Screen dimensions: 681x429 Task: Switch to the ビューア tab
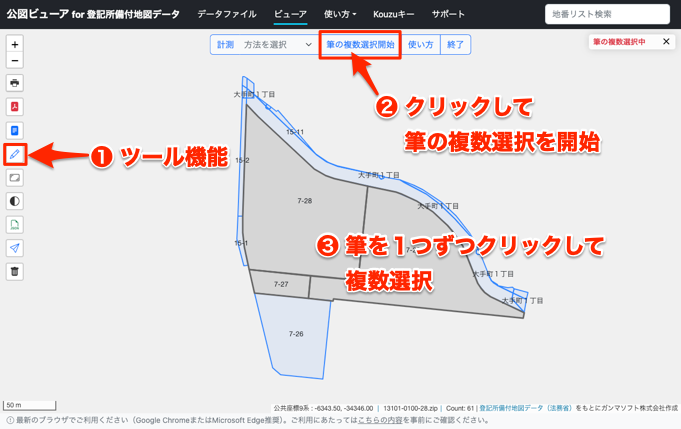pos(290,15)
